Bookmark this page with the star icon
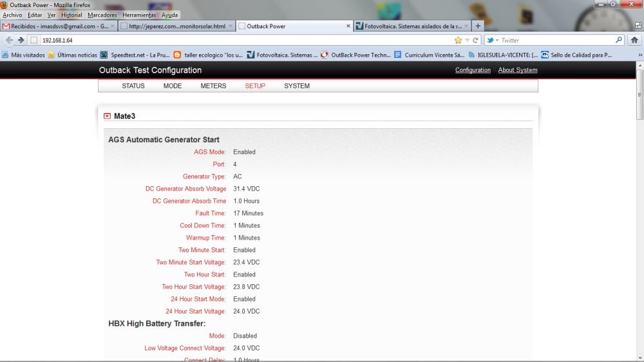 coord(458,41)
